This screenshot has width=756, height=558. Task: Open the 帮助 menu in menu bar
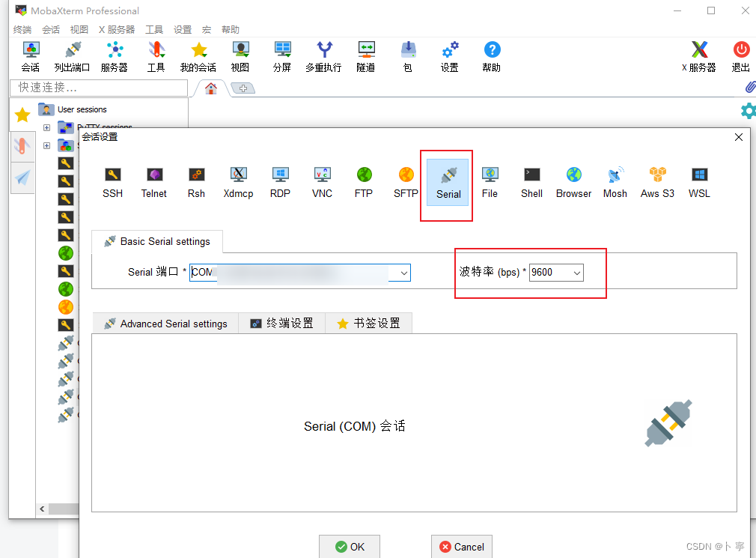tap(231, 30)
